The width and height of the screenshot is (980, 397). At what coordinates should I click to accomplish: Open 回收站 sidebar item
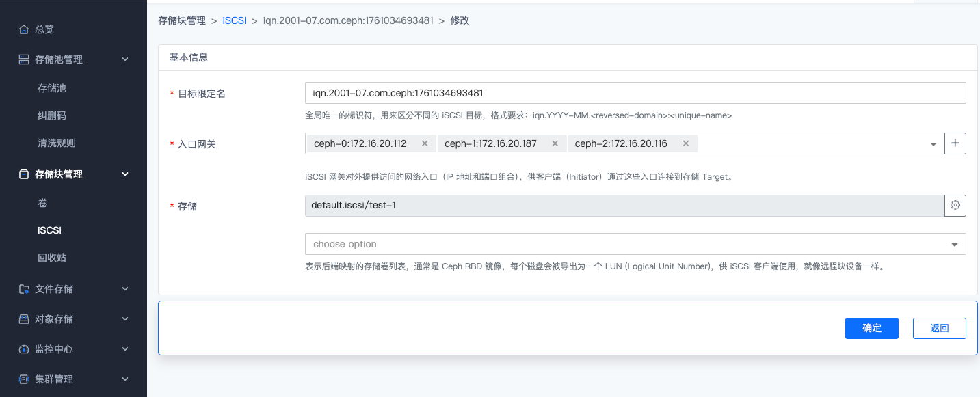click(52, 258)
